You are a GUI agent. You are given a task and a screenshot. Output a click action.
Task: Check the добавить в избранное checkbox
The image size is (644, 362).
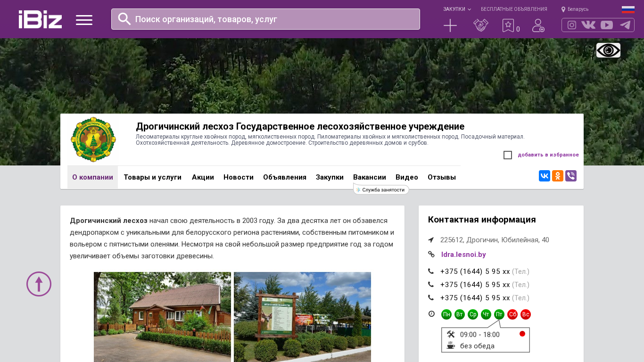[508, 155]
